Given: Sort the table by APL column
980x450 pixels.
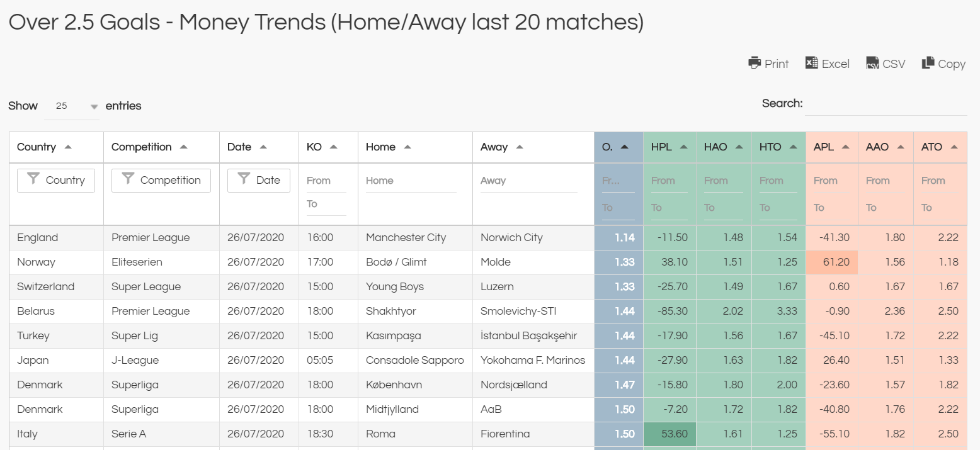Looking at the screenshot, I should [832, 147].
